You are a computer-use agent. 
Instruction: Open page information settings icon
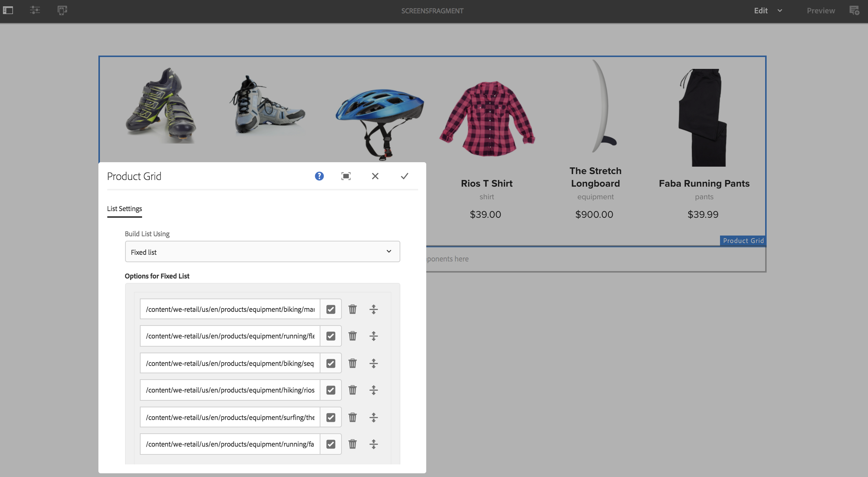[35, 10]
